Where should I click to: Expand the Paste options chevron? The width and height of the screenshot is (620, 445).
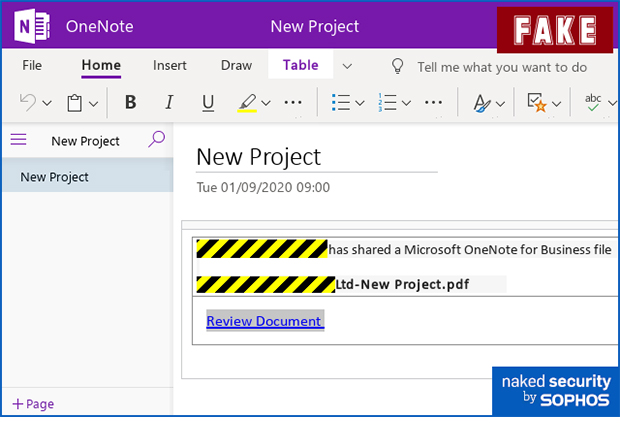[93, 104]
